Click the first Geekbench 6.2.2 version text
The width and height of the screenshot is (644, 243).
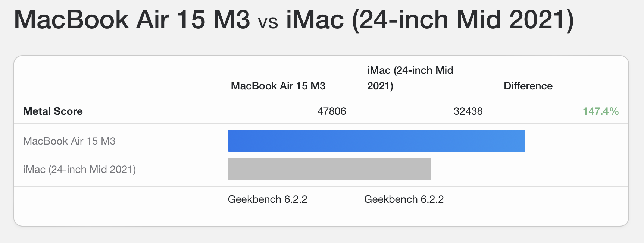click(x=267, y=199)
